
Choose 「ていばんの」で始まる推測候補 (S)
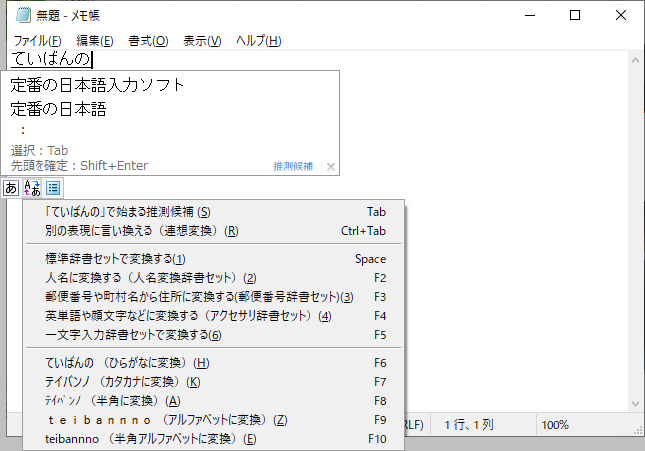[x=214, y=212]
